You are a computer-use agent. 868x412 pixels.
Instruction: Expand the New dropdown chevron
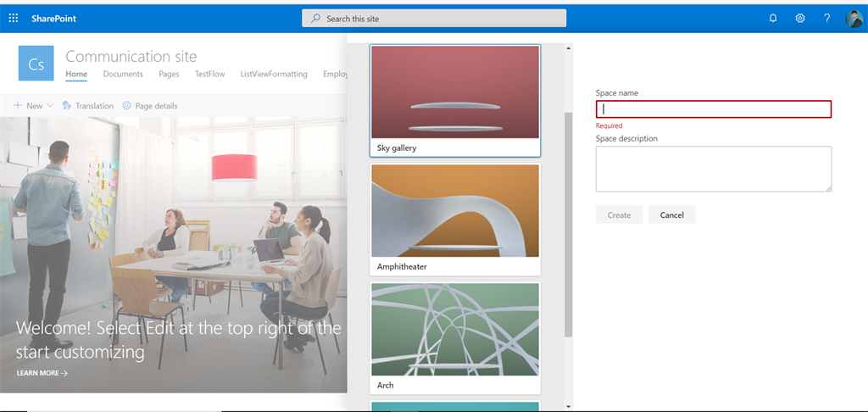(x=50, y=105)
